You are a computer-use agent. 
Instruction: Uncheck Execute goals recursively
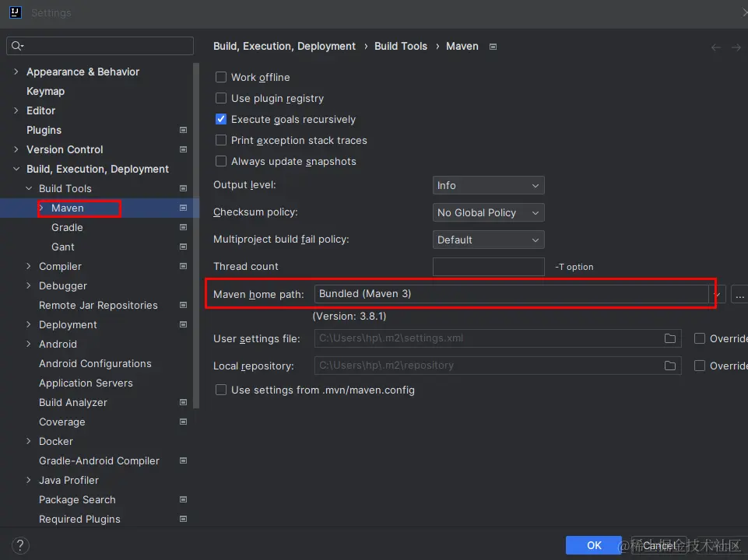coord(221,120)
